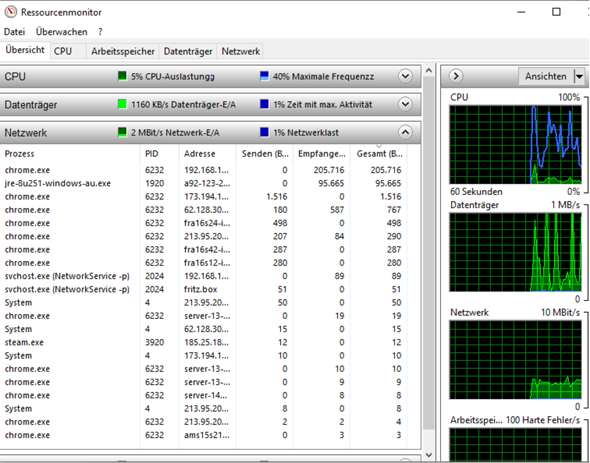Sort by Gesamt column header
Image resolution: width=590 pixels, height=463 pixels.
click(379, 154)
